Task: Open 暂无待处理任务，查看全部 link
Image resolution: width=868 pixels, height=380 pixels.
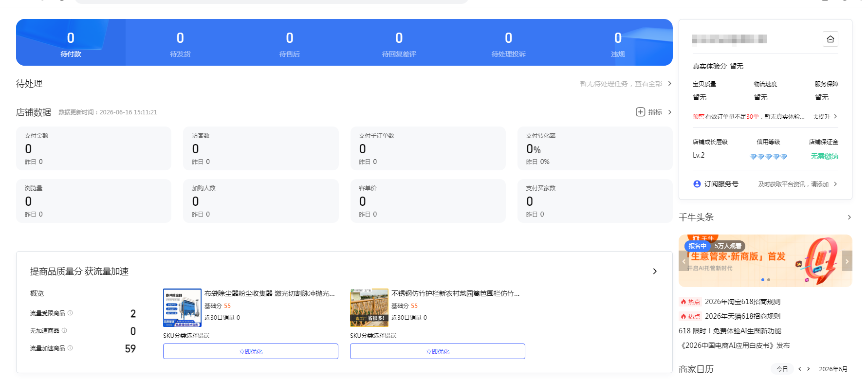Action: 621,84
